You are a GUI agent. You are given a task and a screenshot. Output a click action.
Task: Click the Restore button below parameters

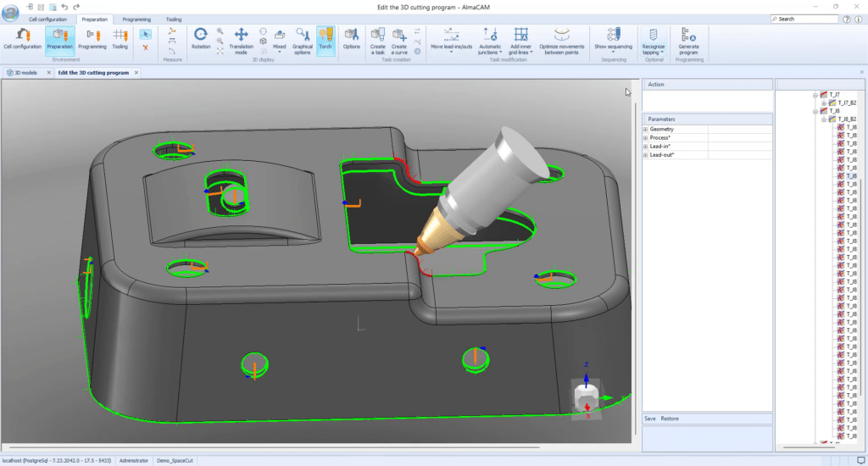(669, 419)
